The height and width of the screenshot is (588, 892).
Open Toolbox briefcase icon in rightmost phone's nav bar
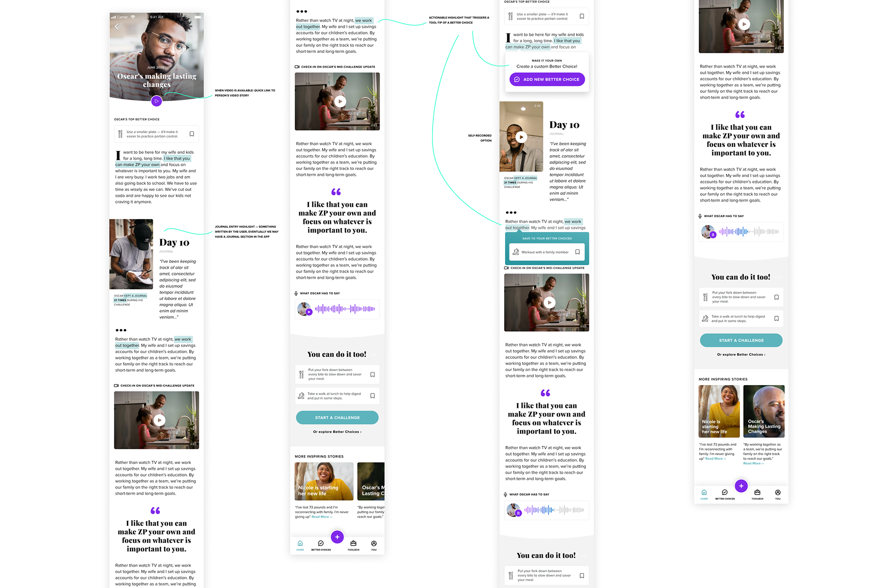tap(757, 493)
